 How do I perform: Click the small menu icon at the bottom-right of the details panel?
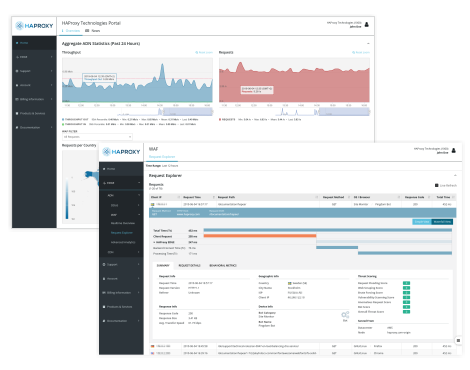click(458, 340)
